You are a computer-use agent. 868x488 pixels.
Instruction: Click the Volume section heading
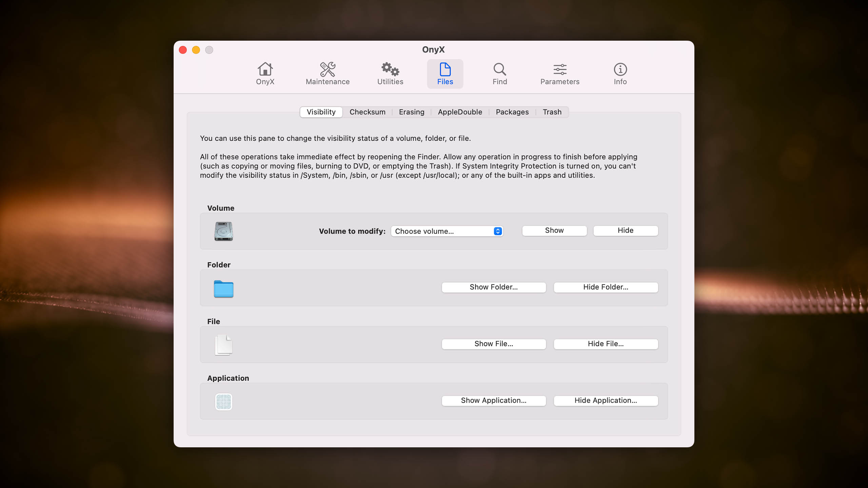(221, 208)
